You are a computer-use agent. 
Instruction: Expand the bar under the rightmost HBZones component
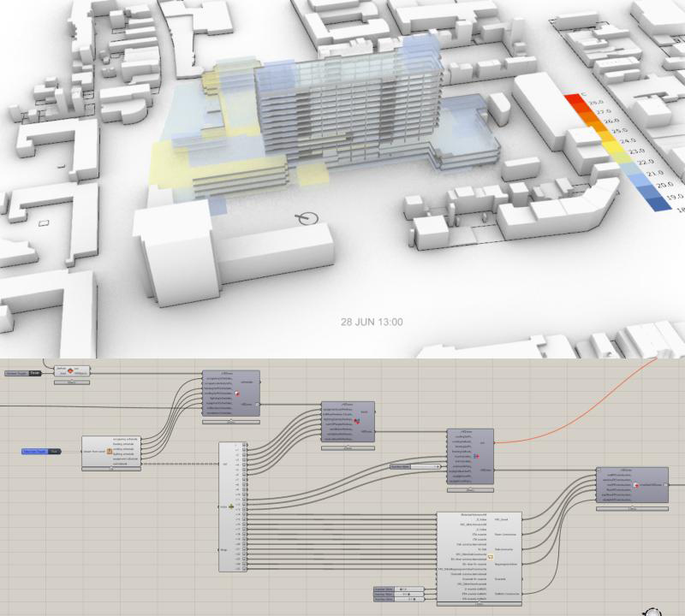630,507
